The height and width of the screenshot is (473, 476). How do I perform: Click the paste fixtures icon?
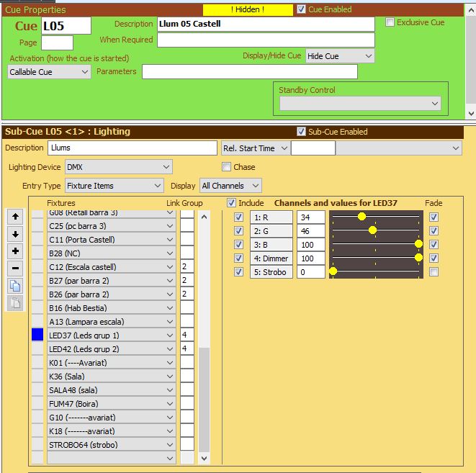16,303
